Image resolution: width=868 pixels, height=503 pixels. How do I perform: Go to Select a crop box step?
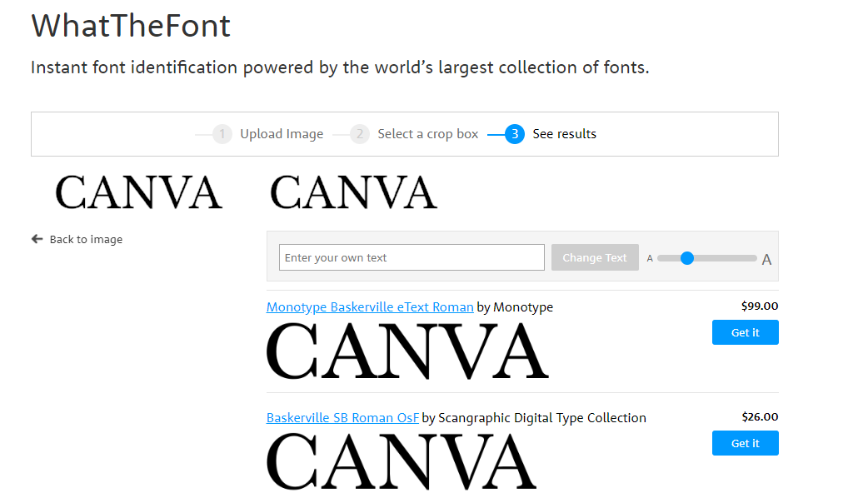click(x=427, y=134)
